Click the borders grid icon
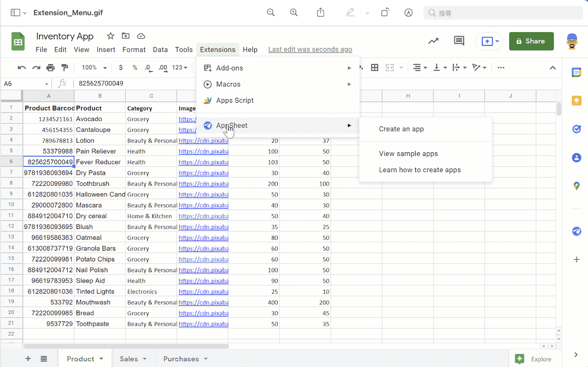Screen dimensions: 588x367 (374, 68)
